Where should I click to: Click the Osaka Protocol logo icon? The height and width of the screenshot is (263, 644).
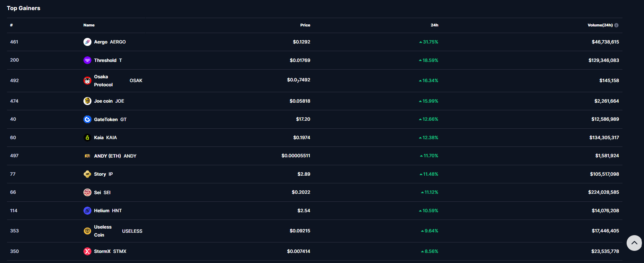87,81
